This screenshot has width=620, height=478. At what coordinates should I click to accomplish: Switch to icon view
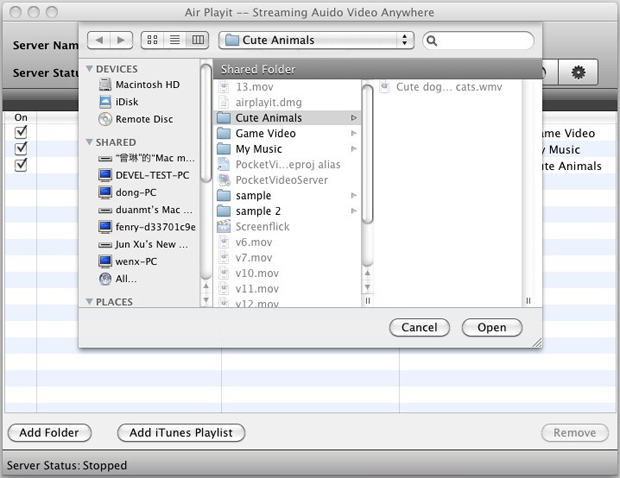coord(152,40)
